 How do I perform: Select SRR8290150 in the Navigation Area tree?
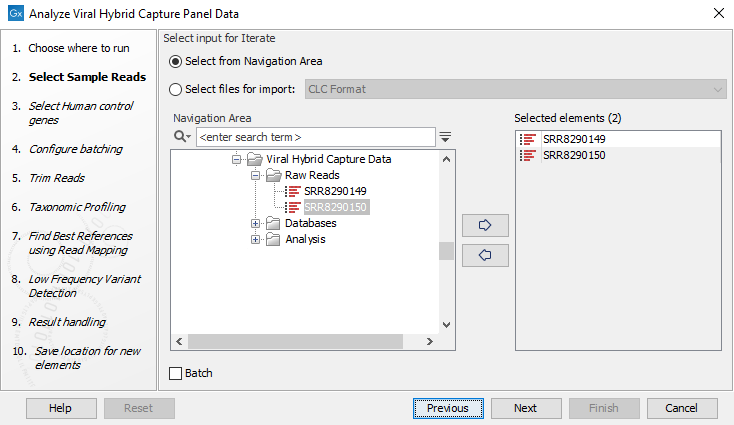pos(336,207)
